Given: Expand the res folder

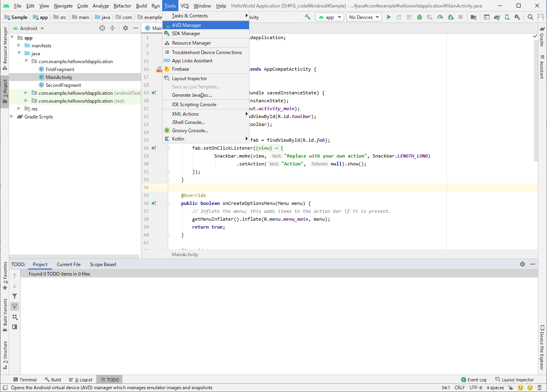Looking at the screenshot, I should pyautogui.click(x=19, y=108).
